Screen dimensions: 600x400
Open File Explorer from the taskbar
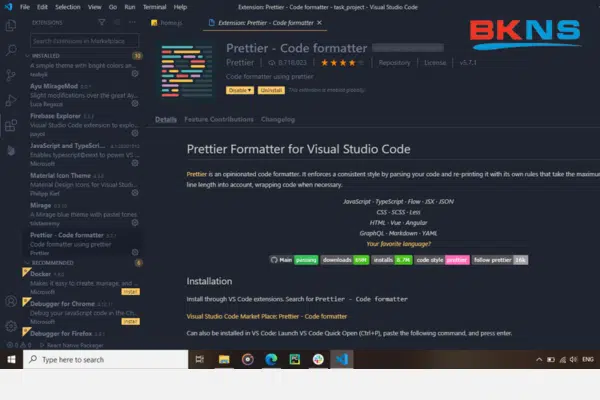pos(224,359)
